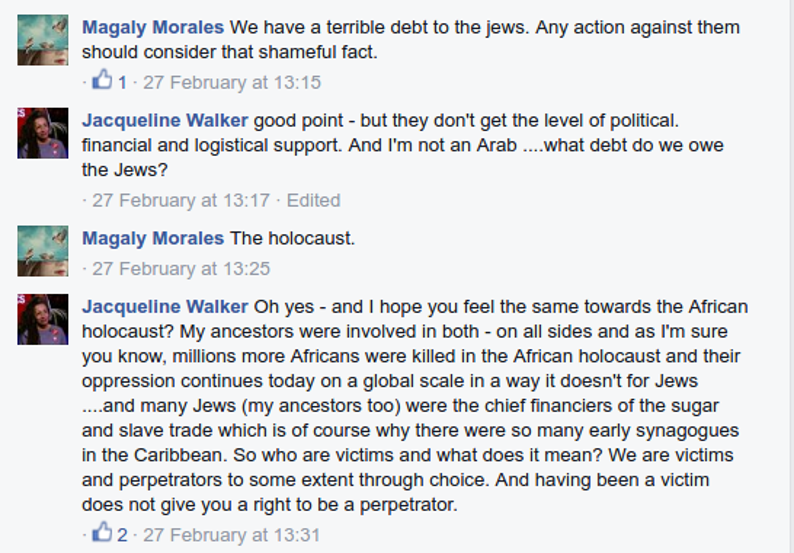Open Magaly Morales name on 'terrible debt' comment

[x=153, y=27]
